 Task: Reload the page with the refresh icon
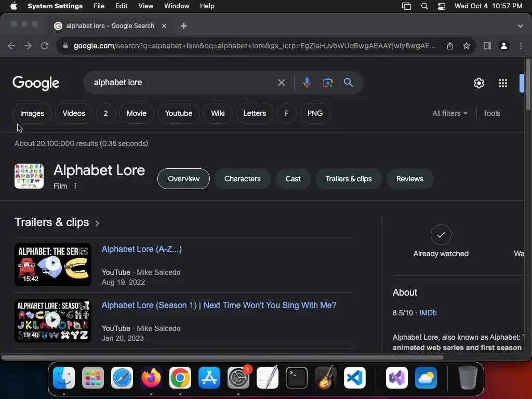point(45,46)
